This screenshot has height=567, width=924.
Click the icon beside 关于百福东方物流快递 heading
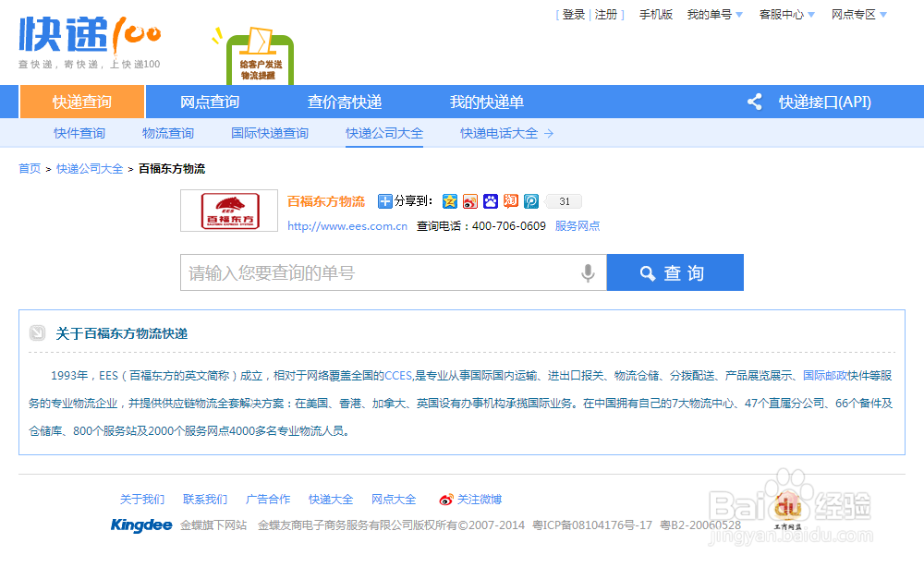[37, 333]
